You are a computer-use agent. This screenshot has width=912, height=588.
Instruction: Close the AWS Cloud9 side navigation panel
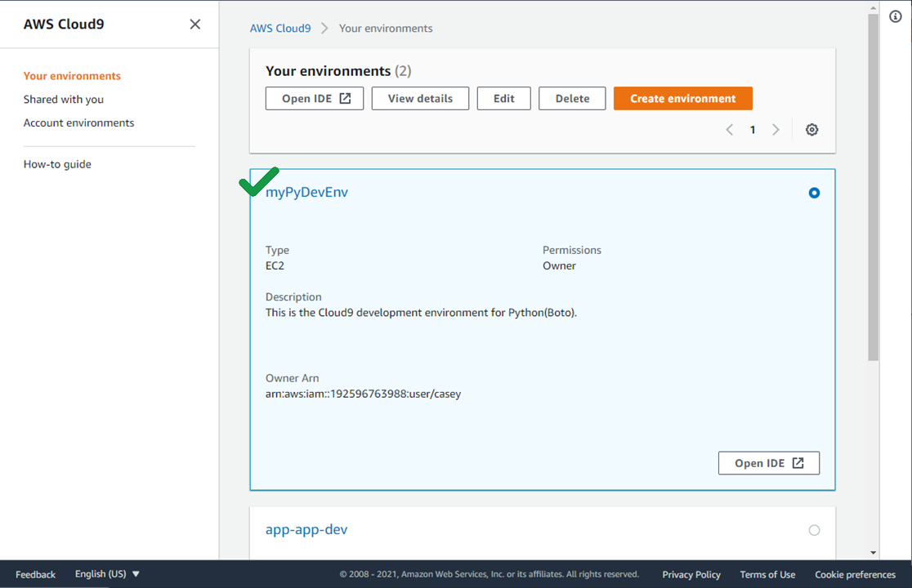pos(194,24)
